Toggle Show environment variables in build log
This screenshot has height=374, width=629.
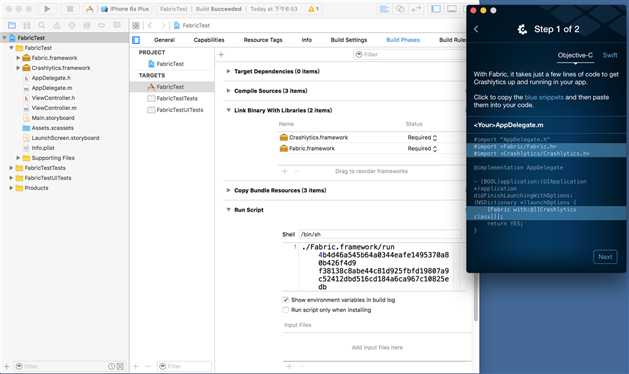pyautogui.click(x=286, y=300)
